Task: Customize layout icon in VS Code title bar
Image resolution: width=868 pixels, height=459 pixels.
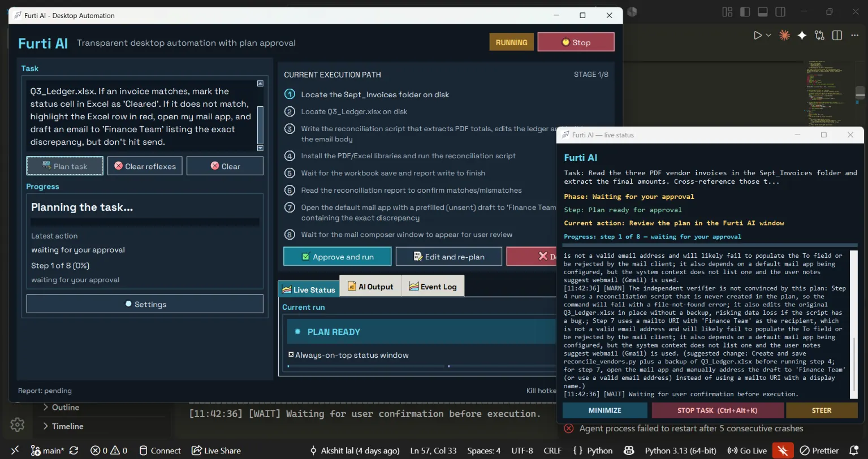Action: coord(727,12)
